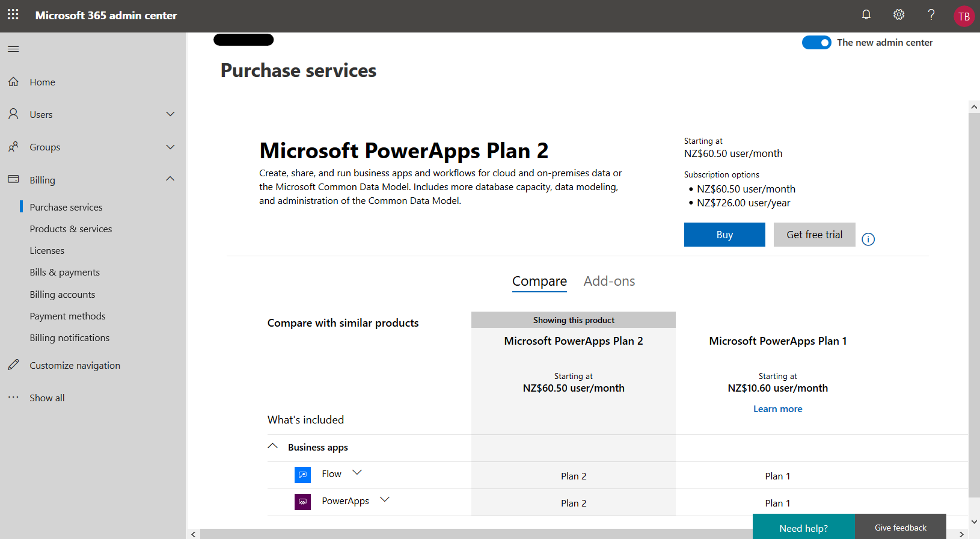Select the Compare tab
This screenshot has height=539, width=980.
point(539,282)
